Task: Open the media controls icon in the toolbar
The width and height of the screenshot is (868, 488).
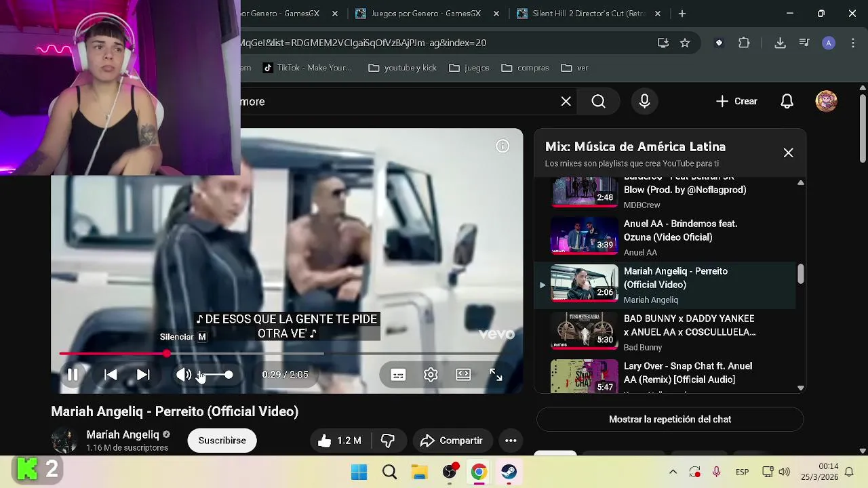Action: pos(804,43)
